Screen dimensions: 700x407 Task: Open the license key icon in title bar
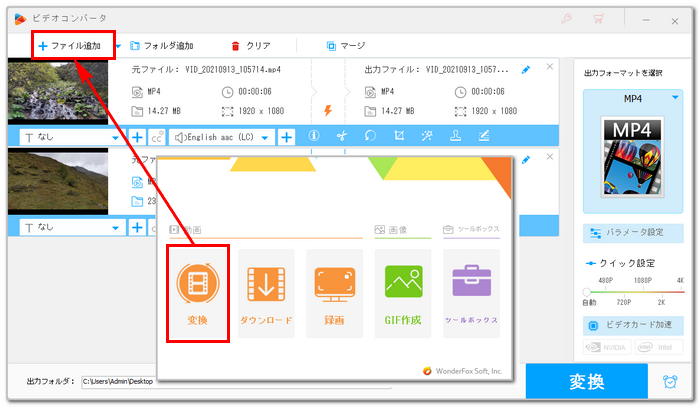click(567, 19)
